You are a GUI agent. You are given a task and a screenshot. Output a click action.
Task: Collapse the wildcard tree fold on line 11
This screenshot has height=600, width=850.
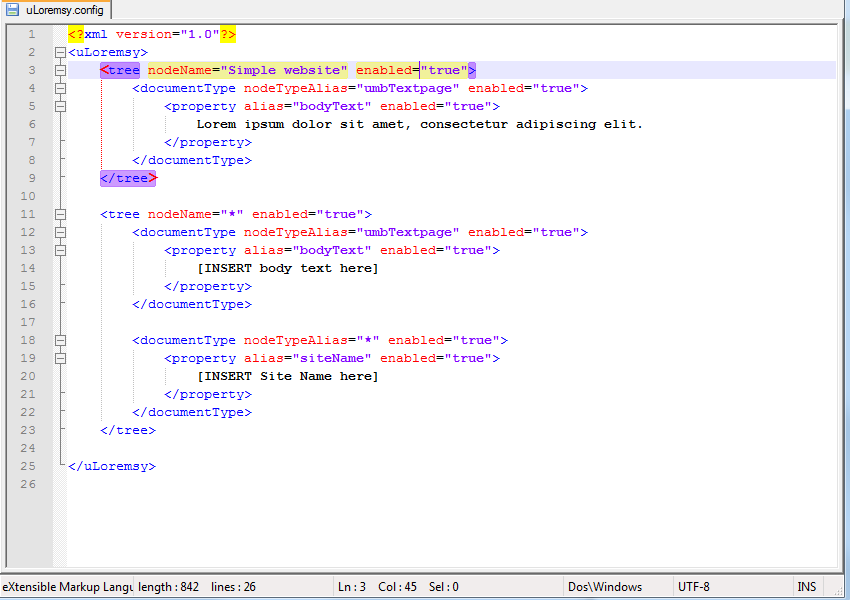pyautogui.click(x=60, y=215)
